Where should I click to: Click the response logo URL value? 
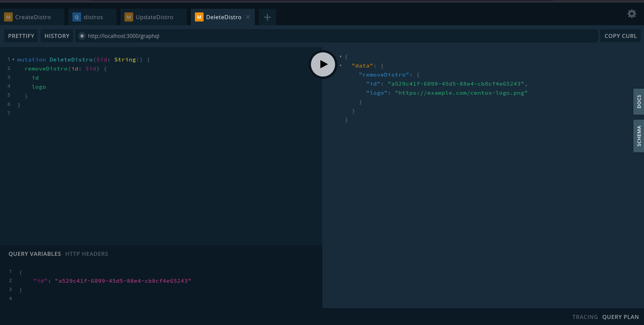tap(461, 93)
